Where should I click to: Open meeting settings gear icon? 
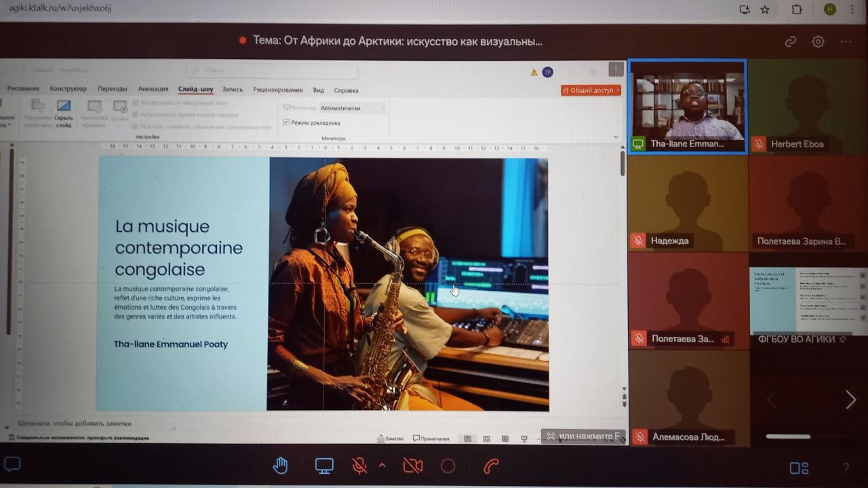818,41
